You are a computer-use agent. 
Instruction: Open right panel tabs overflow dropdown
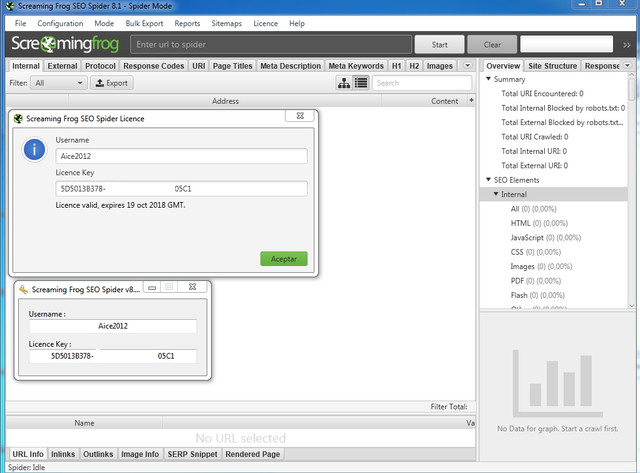[627, 65]
